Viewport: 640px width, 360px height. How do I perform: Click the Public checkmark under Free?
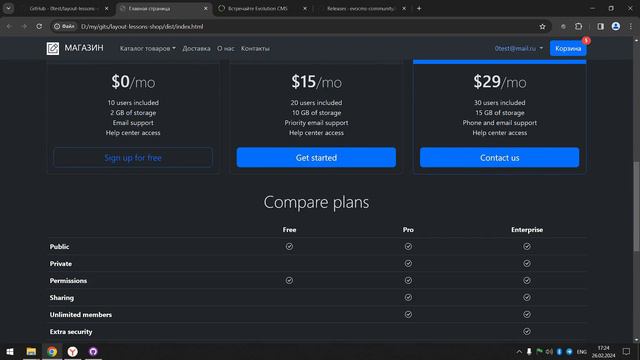coord(289,246)
